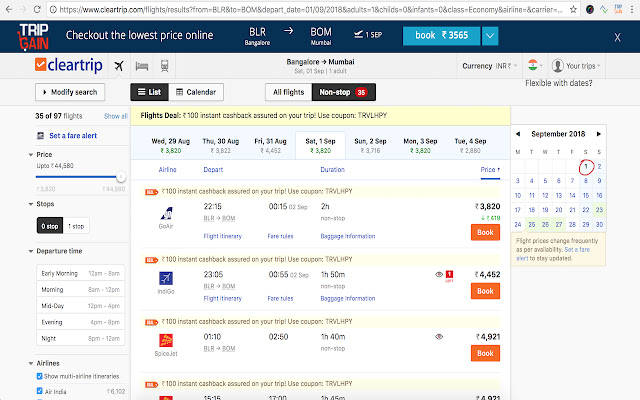The image size is (640, 400).
Task: Toggle Show multi-airline itineraries checkbox
Action: pyautogui.click(x=40, y=376)
